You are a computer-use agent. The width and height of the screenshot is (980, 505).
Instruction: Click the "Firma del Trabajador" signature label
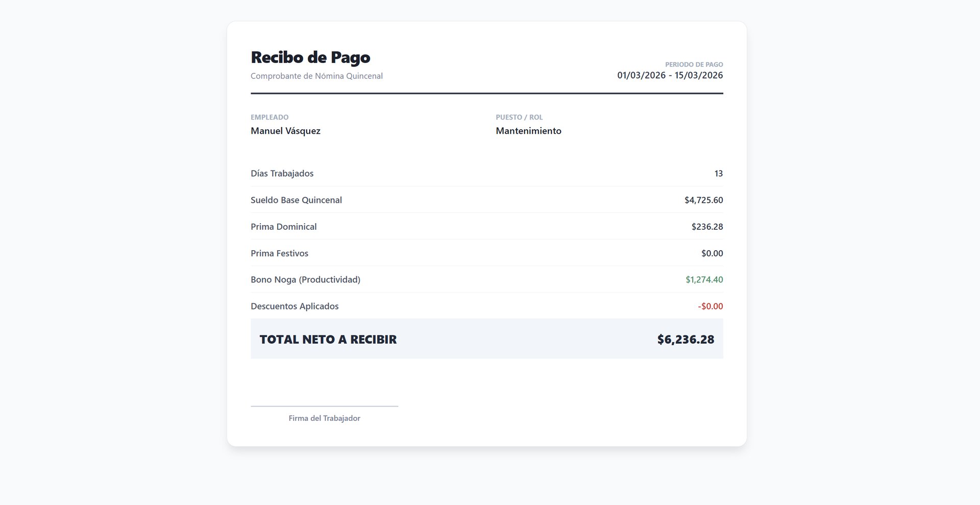324,418
